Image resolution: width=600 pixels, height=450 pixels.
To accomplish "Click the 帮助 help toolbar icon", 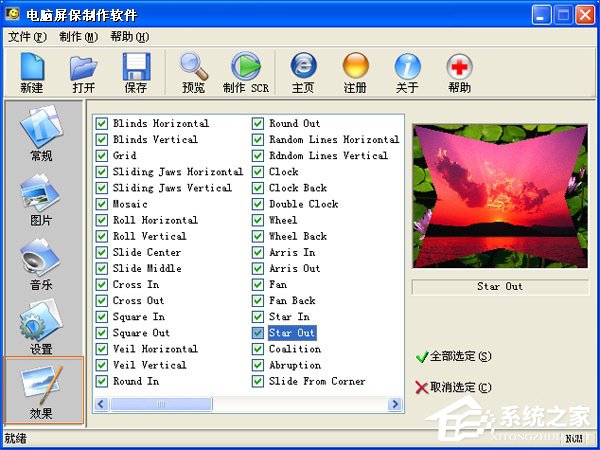I will point(459,71).
